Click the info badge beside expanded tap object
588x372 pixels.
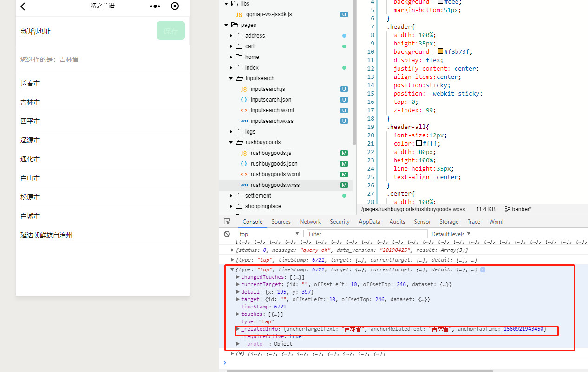point(483,269)
